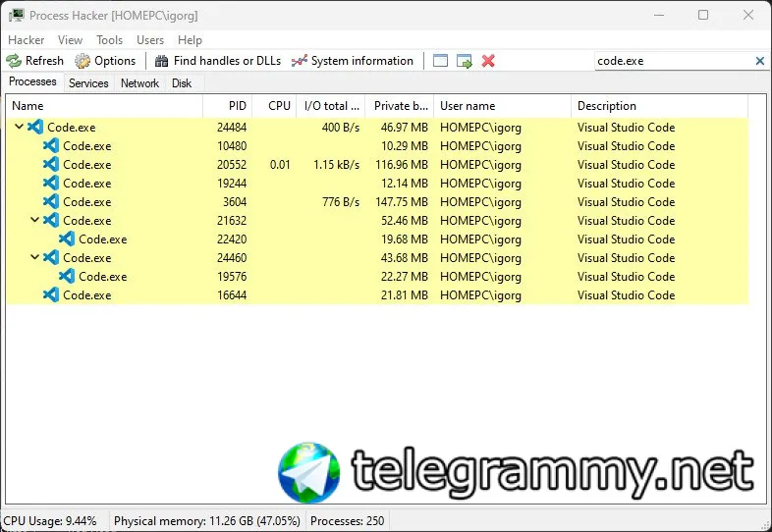
Task: Sort by Private bytes column header
Action: 400,106
